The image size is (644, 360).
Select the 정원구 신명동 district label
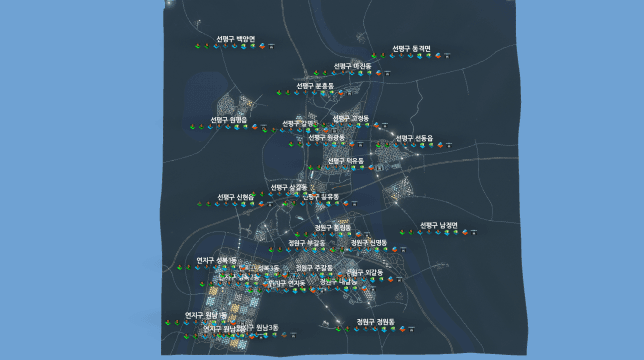coord(368,243)
